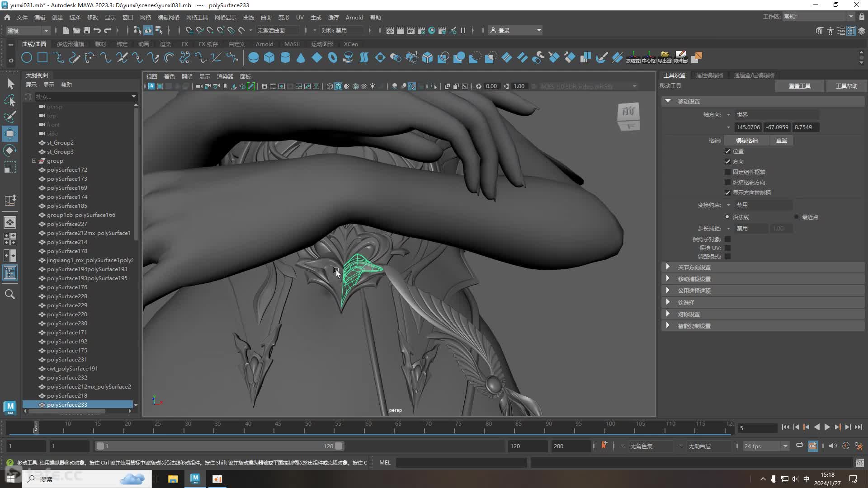
Task: Click frame 60 on the time slider
Action: tap(368, 427)
